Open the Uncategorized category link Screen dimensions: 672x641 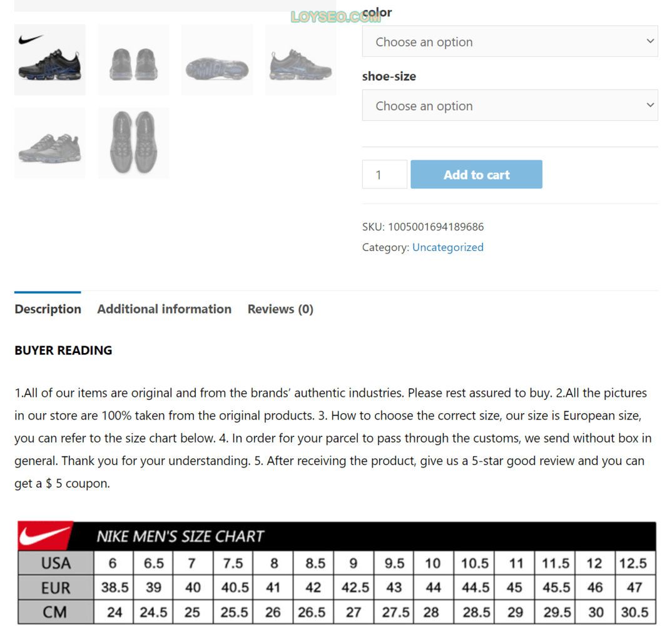pyautogui.click(x=448, y=247)
